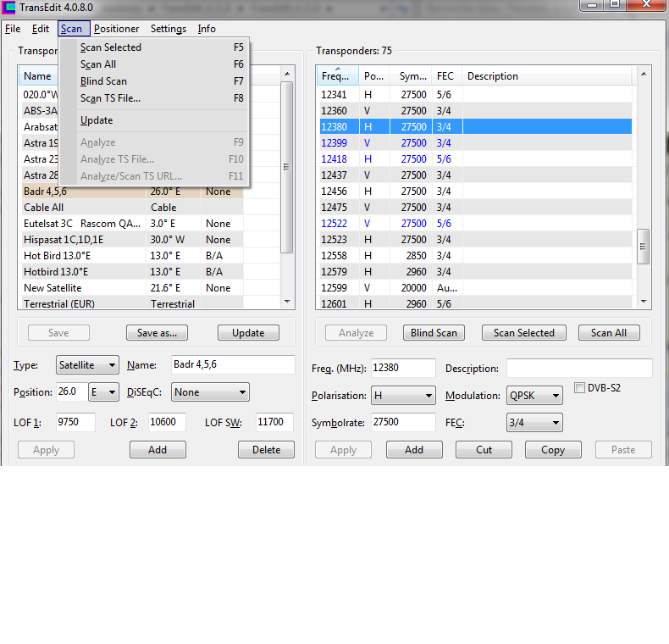Select Scan TS File menu entry

click(x=110, y=98)
